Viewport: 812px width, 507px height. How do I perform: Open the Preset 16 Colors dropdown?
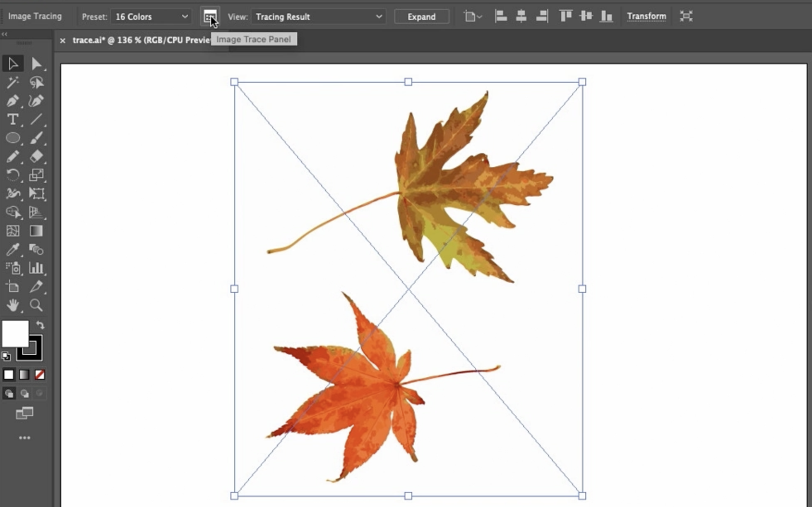tap(151, 17)
